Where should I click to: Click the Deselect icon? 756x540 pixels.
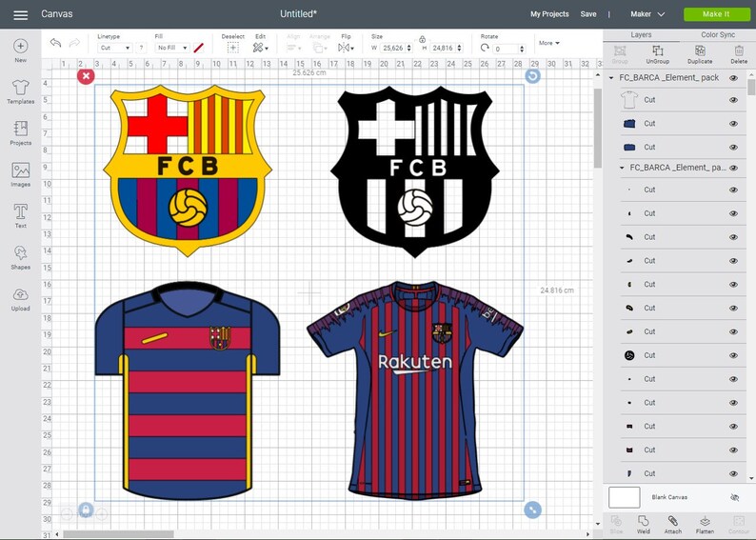pyautogui.click(x=233, y=48)
